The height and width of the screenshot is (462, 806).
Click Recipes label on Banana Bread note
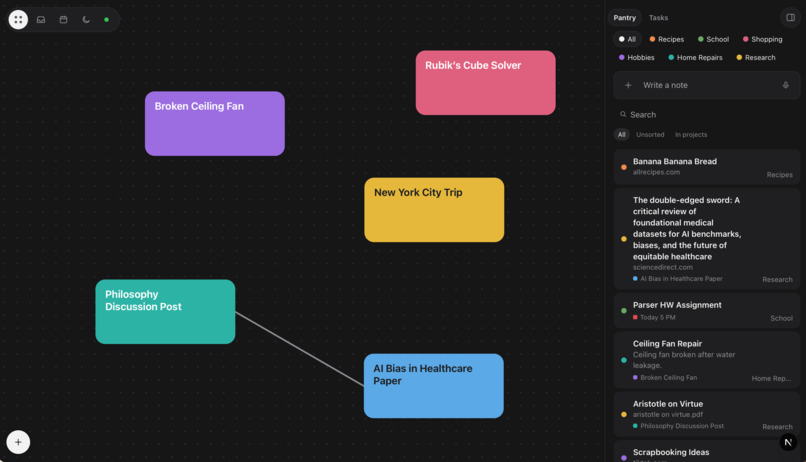click(779, 175)
